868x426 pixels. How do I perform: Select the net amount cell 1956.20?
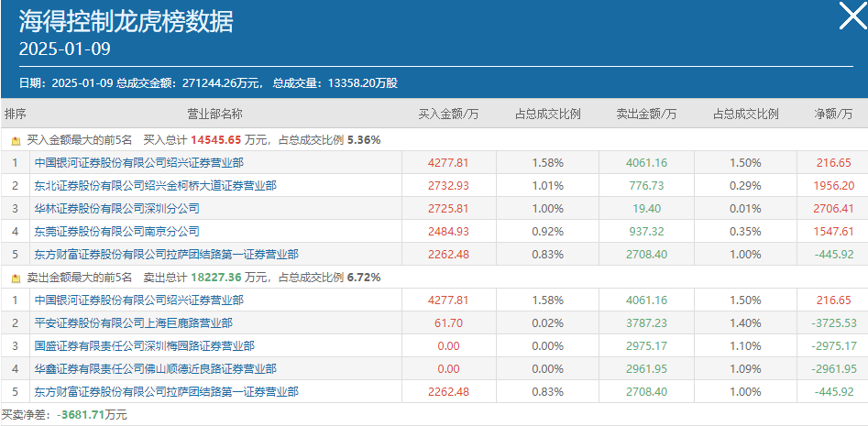834,186
